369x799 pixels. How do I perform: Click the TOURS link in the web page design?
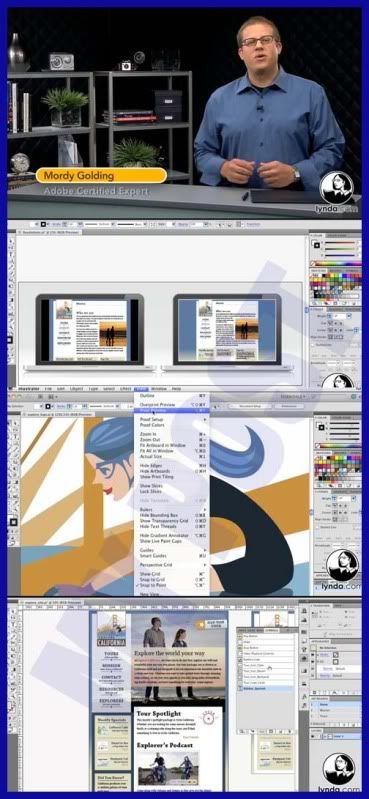coord(111,654)
